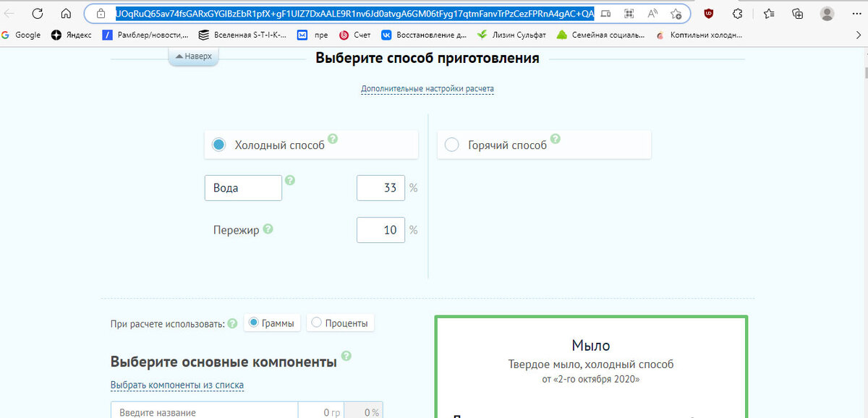Click the help icon near При расчете использовать
Screen dimensions: 868x418
pyautogui.click(x=232, y=323)
